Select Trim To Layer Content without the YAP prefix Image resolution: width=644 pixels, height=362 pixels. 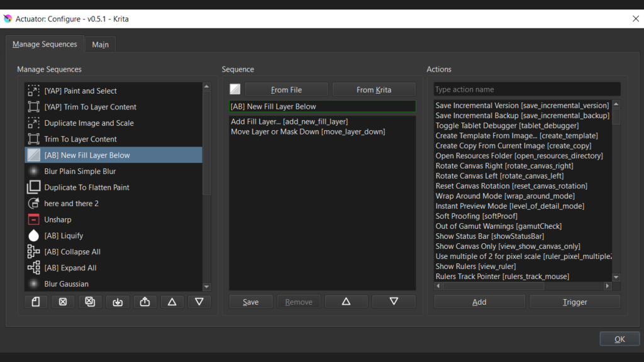113,139
